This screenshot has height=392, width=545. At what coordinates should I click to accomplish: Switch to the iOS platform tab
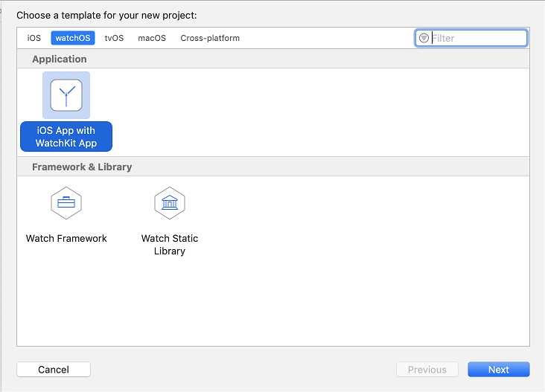click(34, 38)
